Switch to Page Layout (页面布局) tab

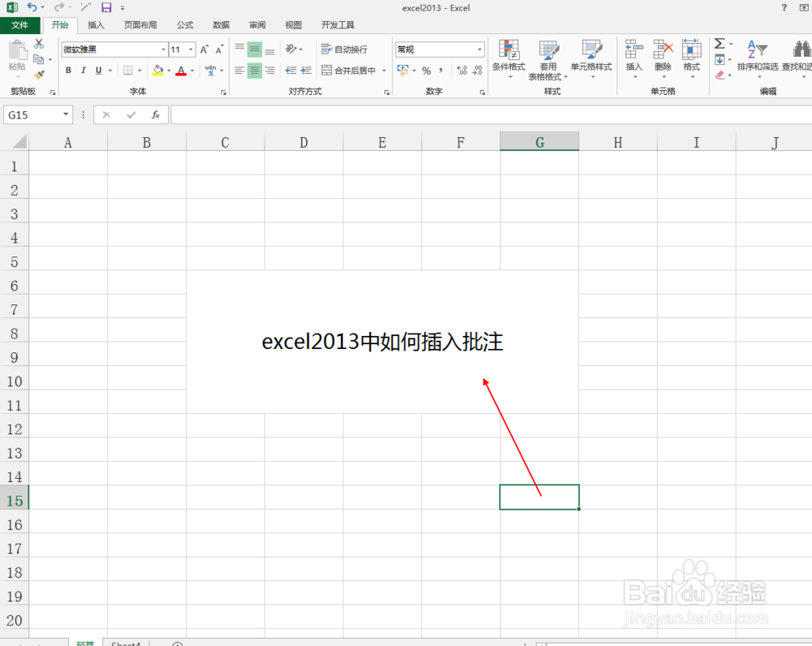(140, 25)
